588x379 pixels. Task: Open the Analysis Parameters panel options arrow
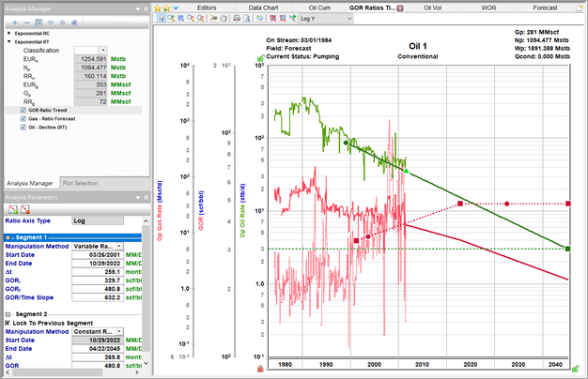click(x=138, y=197)
